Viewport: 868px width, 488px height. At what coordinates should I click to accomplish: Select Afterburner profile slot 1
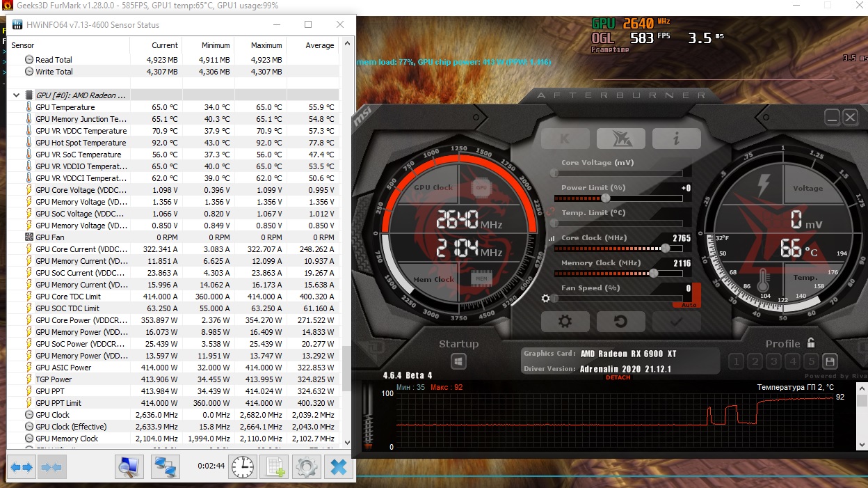click(x=736, y=361)
